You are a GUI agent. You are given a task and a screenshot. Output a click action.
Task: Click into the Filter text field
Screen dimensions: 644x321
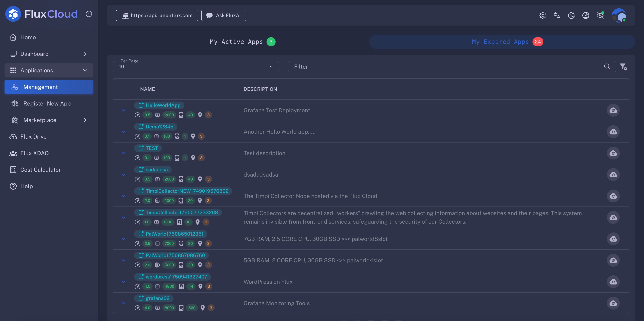[x=445, y=67]
